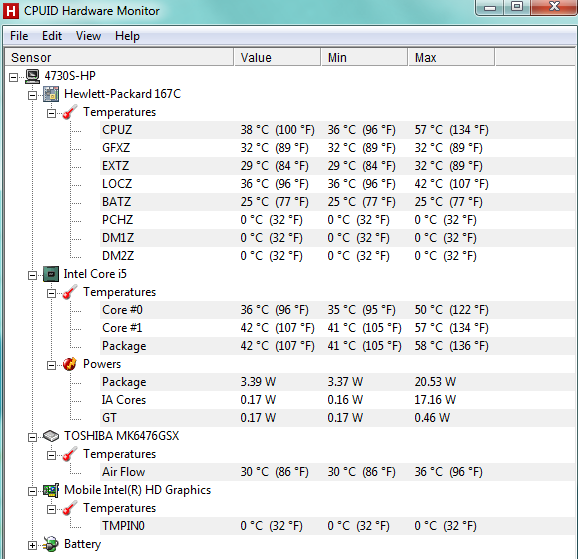Collapse the Powers section
Viewport: 578px width, 559px height.
51,365
